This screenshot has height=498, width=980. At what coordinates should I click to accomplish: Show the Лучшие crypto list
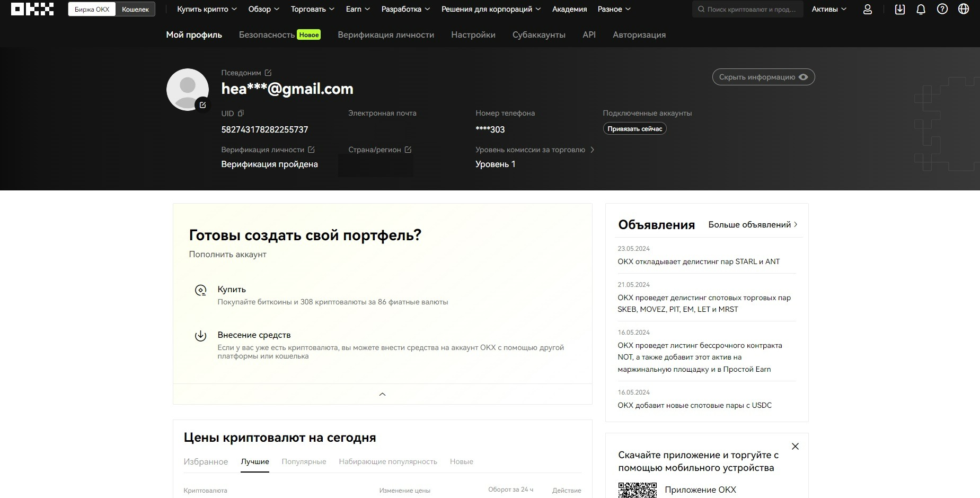(255, 461)
